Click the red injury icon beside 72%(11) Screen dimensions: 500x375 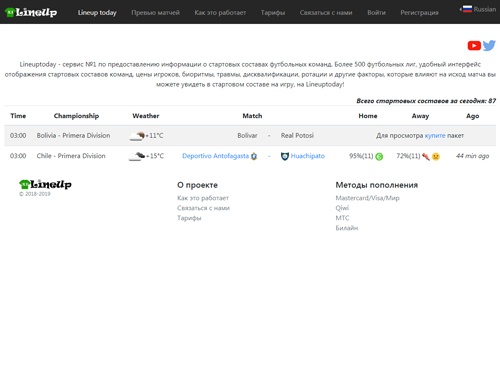pyautogui.click(x=426, y=156)
